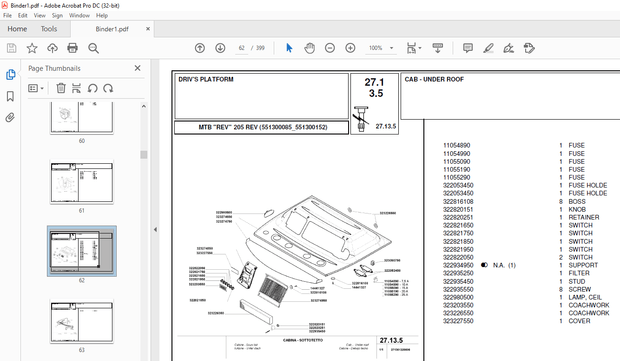The width and height of the screenshot is (620, 361).
Task: Activate the Hand pan tool
Action: click(x=310, y=48)
